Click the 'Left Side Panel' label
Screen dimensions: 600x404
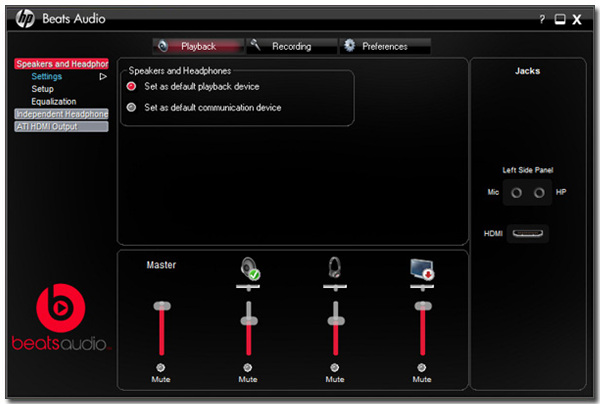click(x=528, y=170)
